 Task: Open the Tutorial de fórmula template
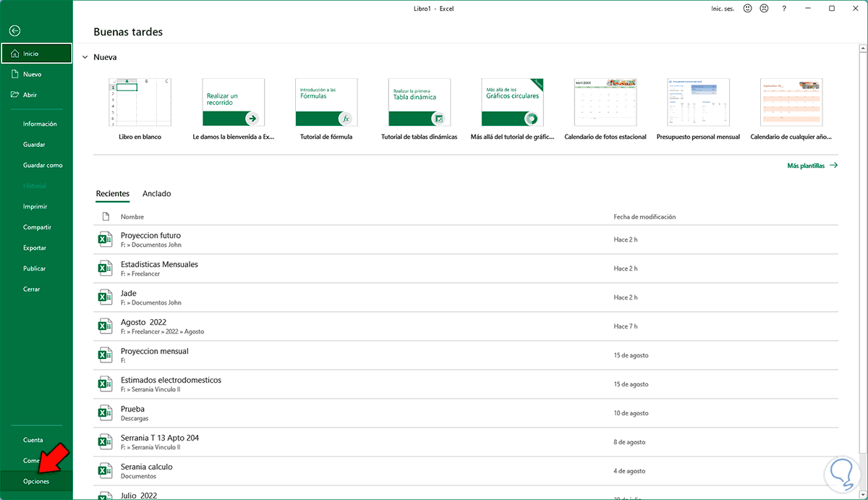pos(326,109)
